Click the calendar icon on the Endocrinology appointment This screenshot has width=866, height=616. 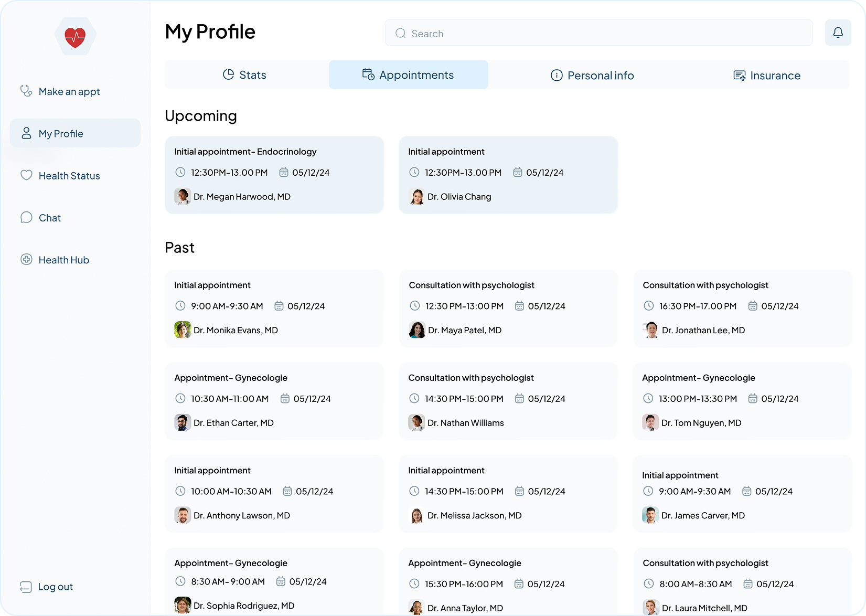[x=284, y=172]
